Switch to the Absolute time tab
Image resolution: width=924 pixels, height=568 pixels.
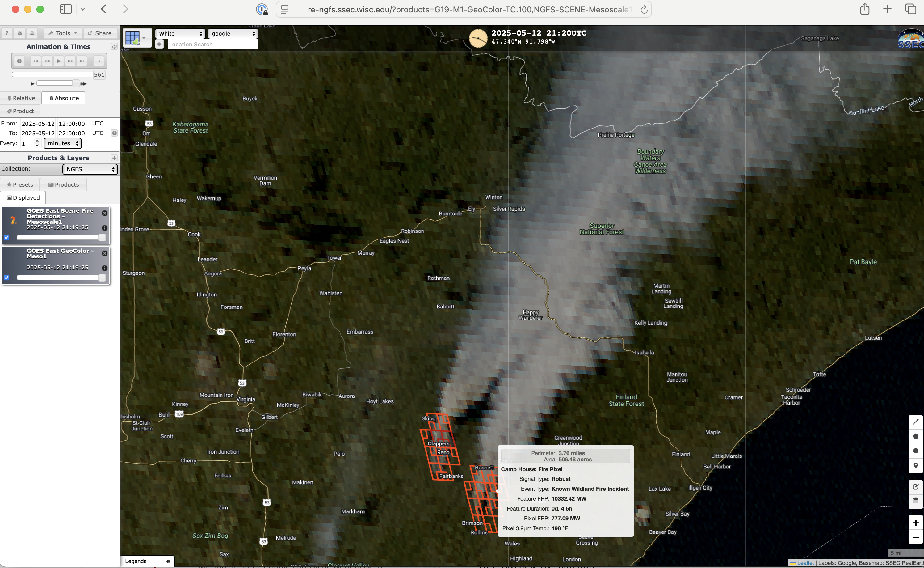point(64,98)
